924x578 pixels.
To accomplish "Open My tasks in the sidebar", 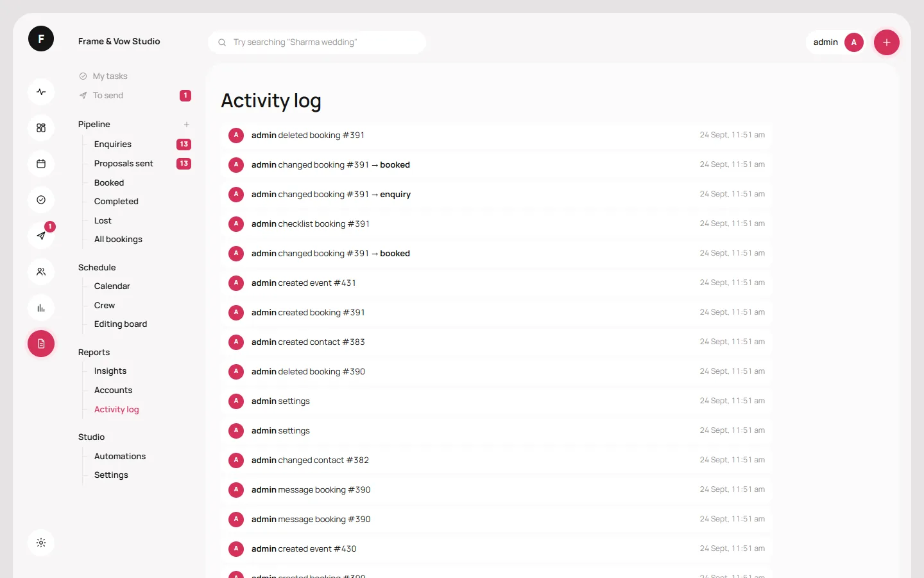I will [135, 76].
